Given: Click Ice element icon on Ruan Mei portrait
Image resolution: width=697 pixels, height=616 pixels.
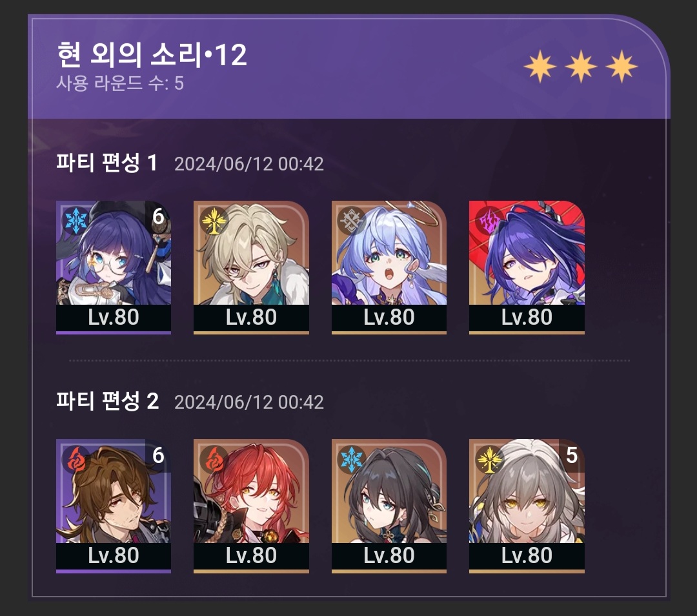Looking at the screenshot, I should [352, 459].
